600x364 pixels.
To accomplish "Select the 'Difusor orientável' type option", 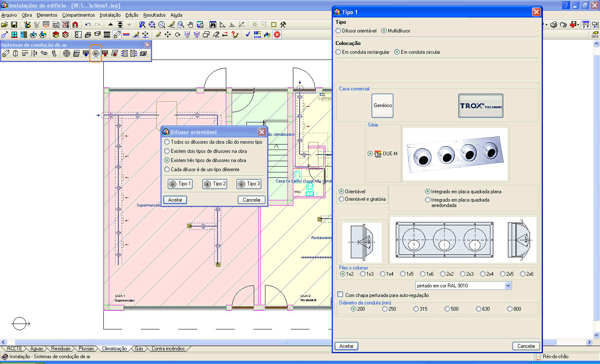I will [338, 31].
